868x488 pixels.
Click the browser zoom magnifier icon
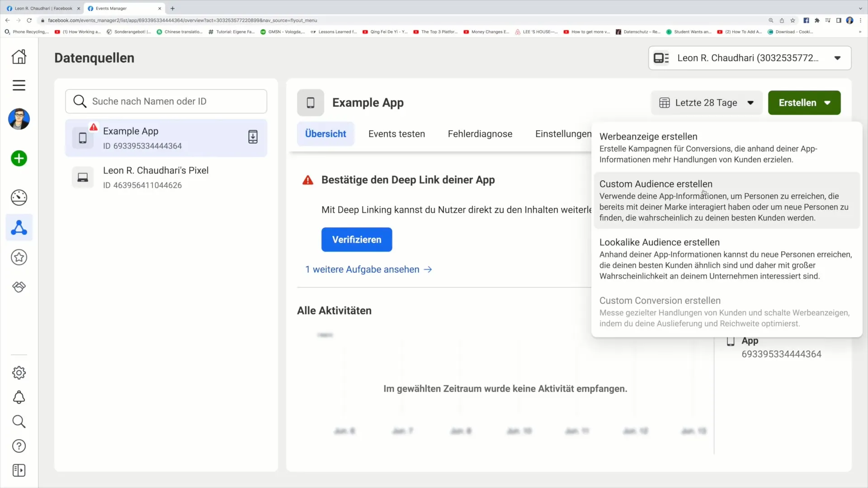coord(771,20)
